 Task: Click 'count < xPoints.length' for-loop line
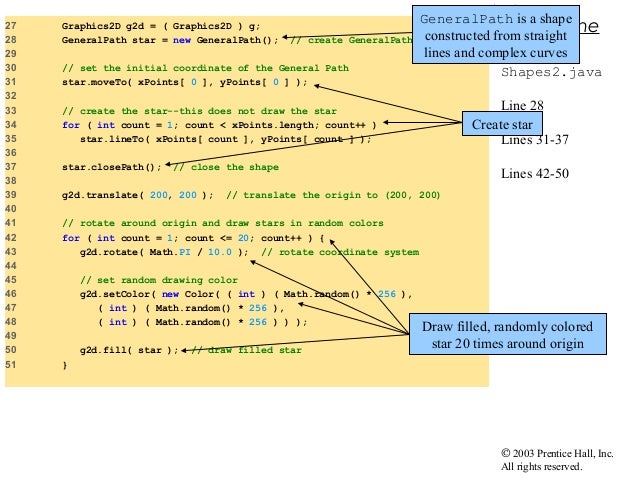click(x=219, y=125)
